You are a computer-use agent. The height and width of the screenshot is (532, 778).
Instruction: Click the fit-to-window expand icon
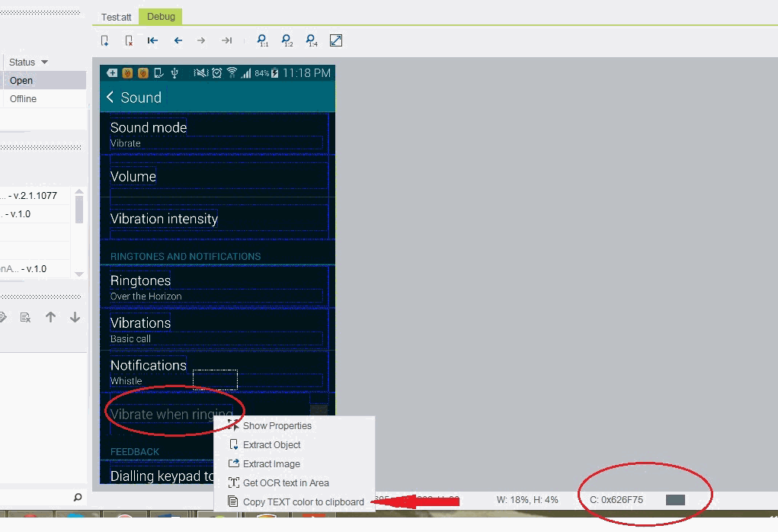click(x=336, y=40)
